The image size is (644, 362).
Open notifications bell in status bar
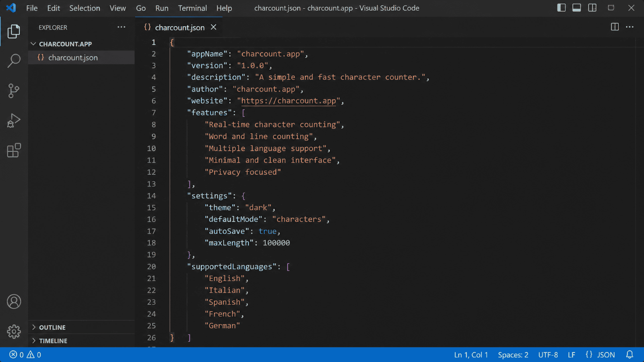[630, 355]
